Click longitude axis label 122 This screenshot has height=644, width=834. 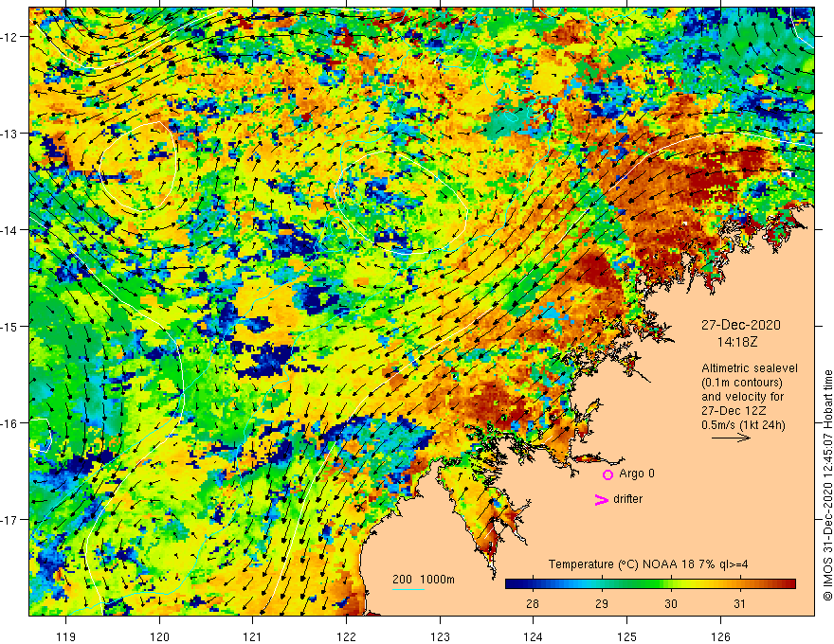346,636
